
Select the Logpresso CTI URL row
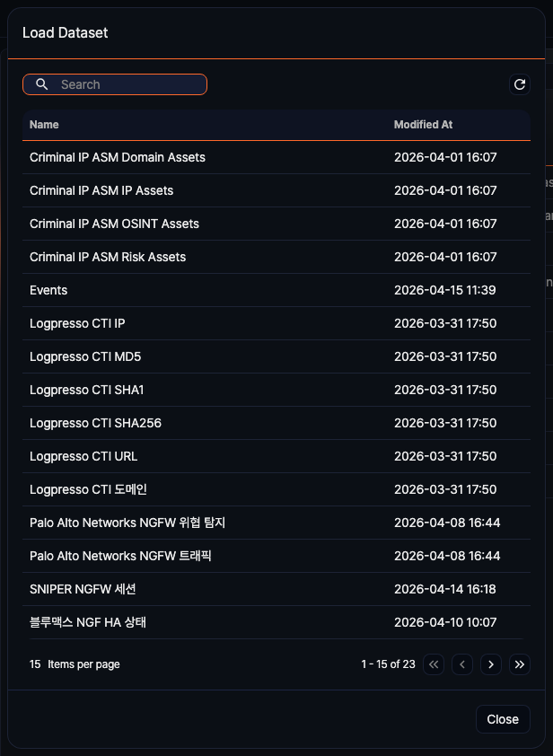pos(83,456)
